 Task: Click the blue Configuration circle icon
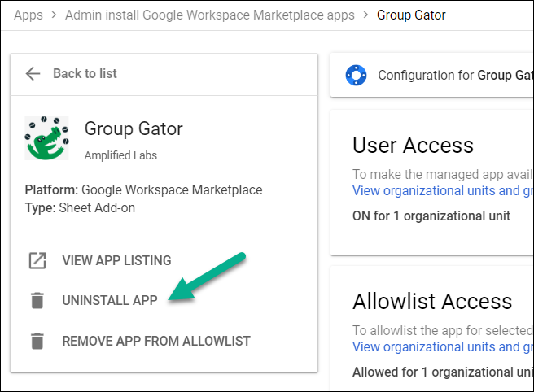coord(356,75)
